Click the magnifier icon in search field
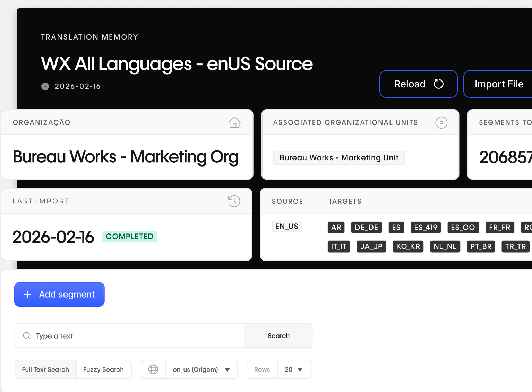Screen dimensions: 532x392 27,336
